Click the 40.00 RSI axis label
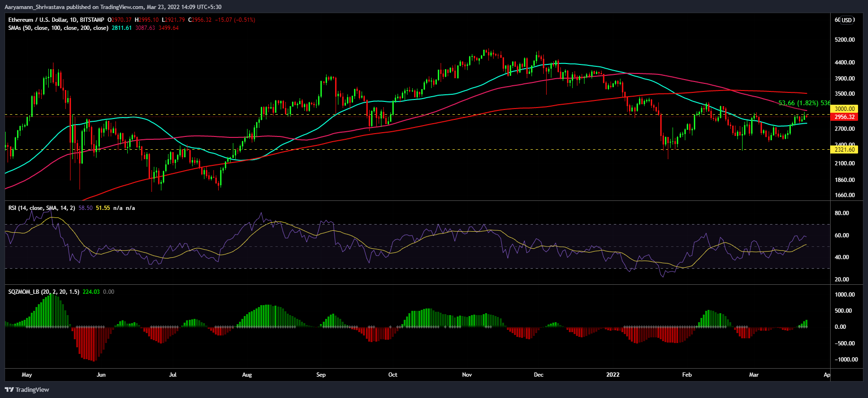 pos(841,257)
